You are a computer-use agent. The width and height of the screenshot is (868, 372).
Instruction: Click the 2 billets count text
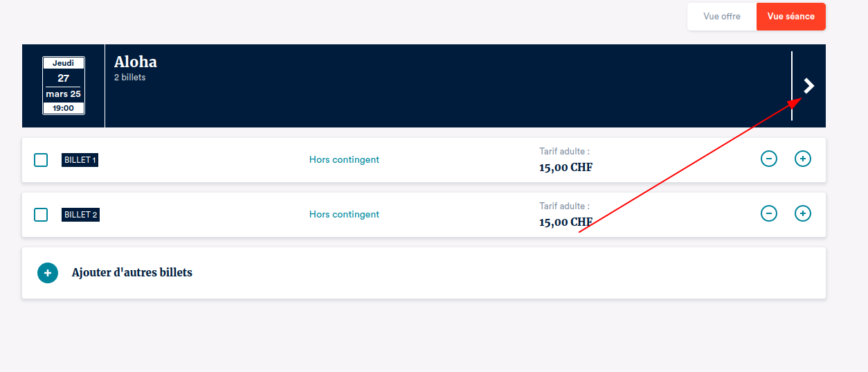pyautogui.click(x=130, y=78)
